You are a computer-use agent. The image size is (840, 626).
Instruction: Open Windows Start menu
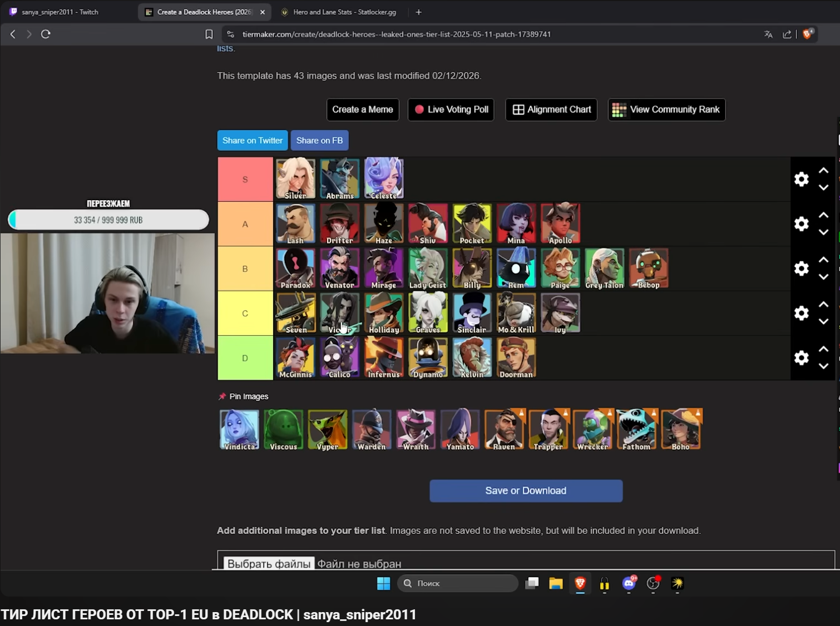pyautogui.click(x=383, y=583)
